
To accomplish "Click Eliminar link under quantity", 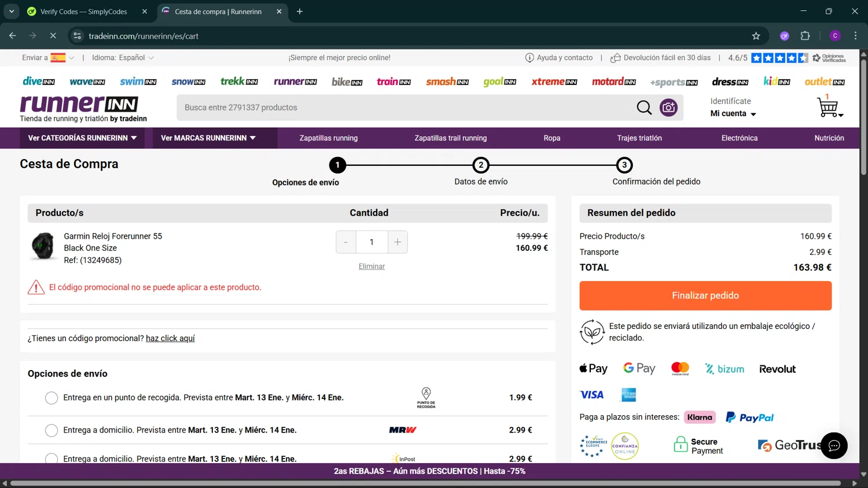I will (372, 267).
